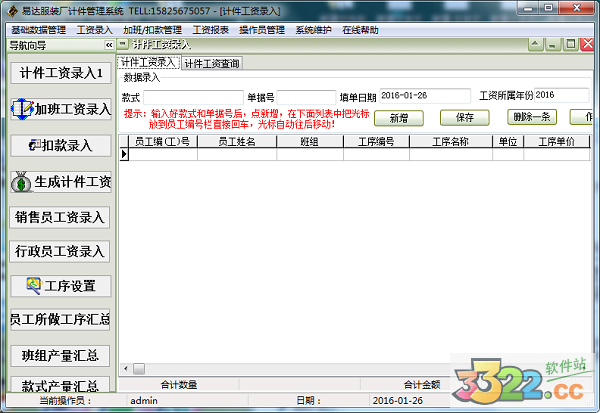Click the horizontal scrollbar thumb
The height and width of the screenshot is (413, 600).
pyautogui.click(x=139, y=369)
